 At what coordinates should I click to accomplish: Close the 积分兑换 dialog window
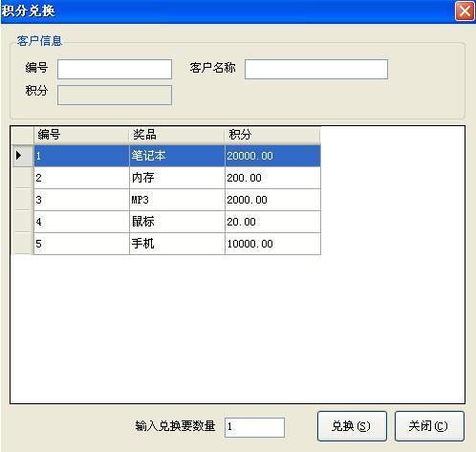(465, 11)
